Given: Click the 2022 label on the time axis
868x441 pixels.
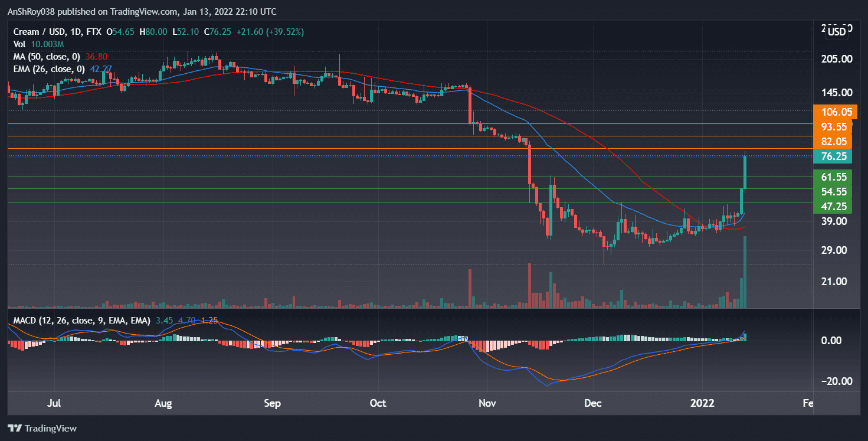Looking at the screenshot, I should (x=702, y=403).
